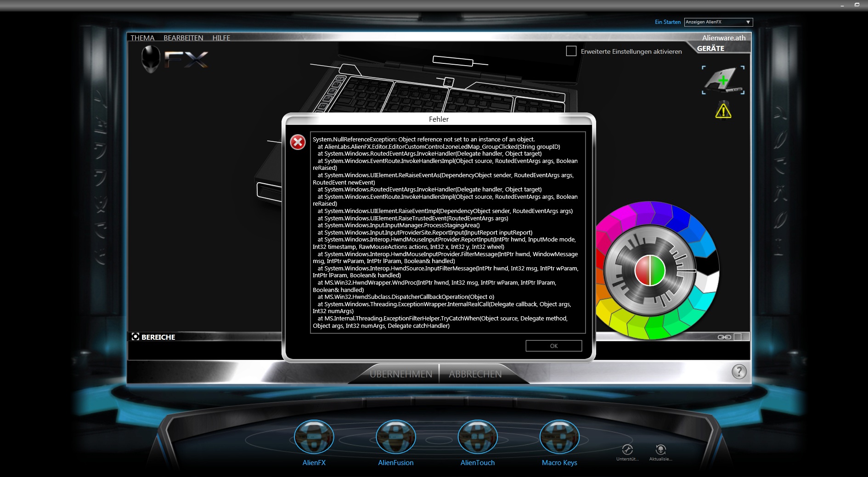This screenshot has height=477, width=868.
Task: Launch the AlienFX module icon
Action: tap(314, 437)
